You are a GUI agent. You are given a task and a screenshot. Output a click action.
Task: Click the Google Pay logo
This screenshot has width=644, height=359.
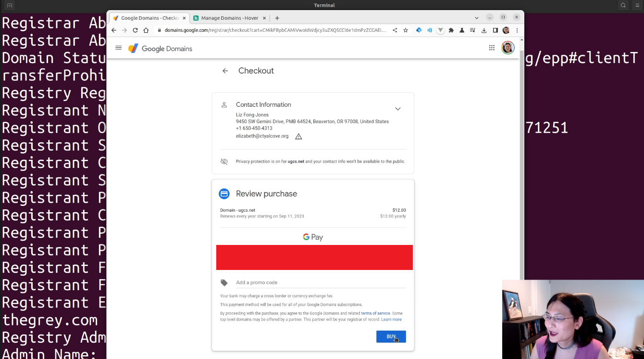313,237
